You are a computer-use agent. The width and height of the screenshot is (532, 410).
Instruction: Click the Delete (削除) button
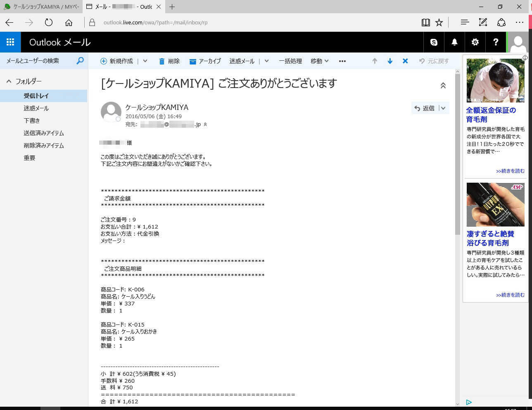click(x=169, y=61)
